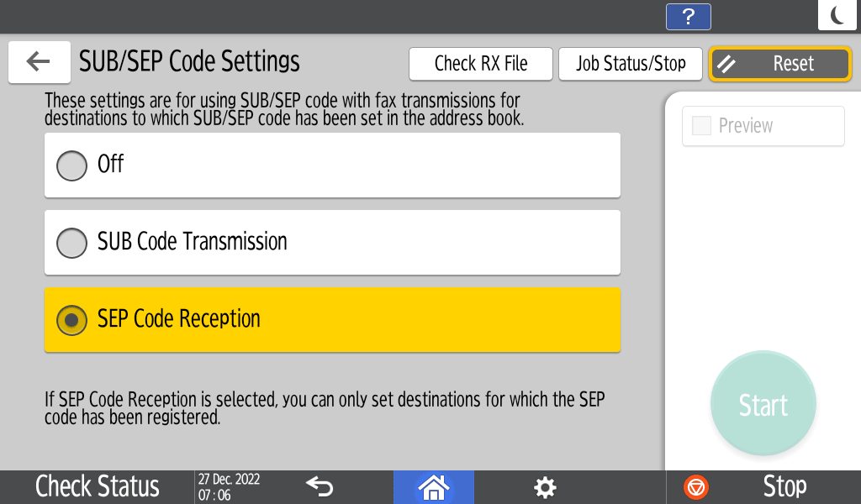861x504 pixels.
Task: Open help with the question mark icon
Action: tap(688, 16)
